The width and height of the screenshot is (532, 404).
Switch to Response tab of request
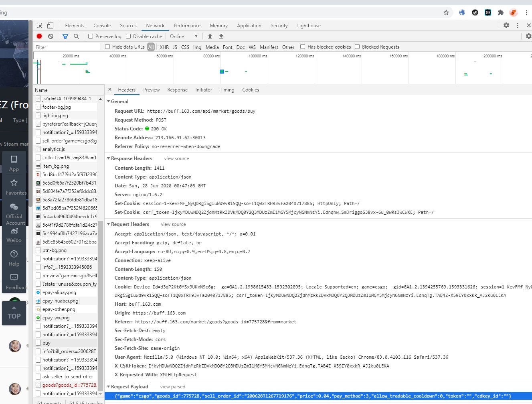coord(178,90)
